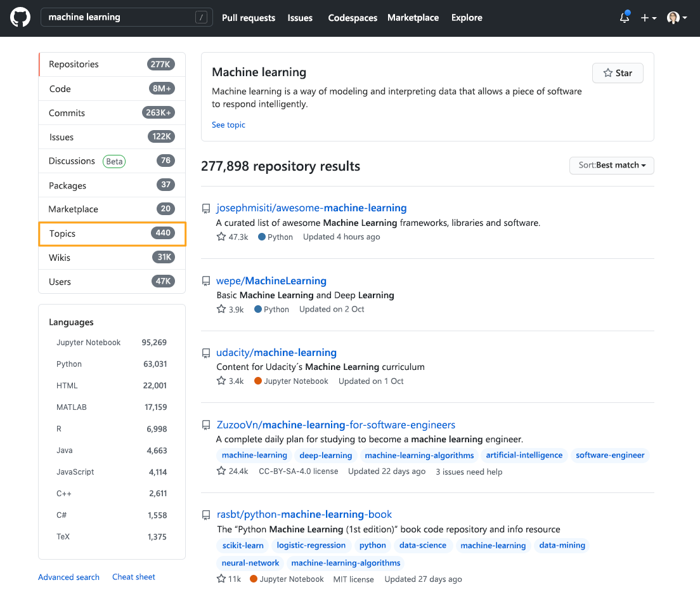Open udacity/machine-learning repository
700x599 pixels.
tap(276, 352)
